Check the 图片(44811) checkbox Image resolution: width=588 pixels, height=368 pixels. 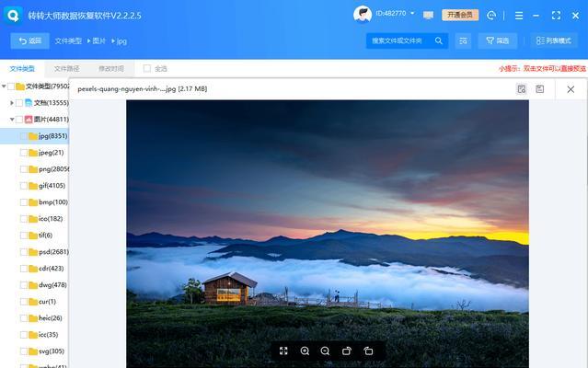(x=19, y=120)
